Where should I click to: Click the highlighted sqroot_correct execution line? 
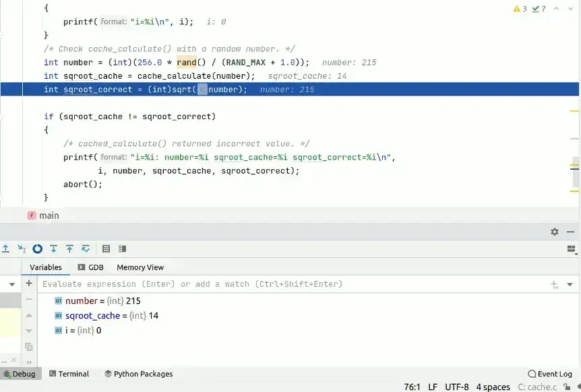pos(290,89)
